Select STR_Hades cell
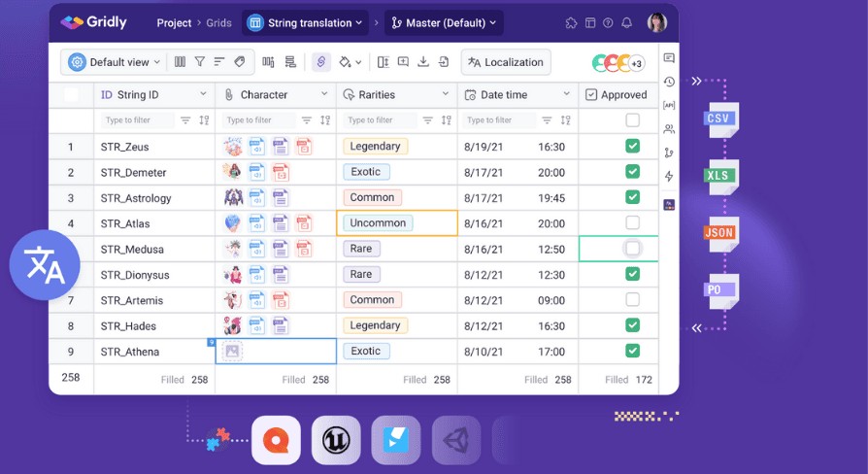 point(154,325)
